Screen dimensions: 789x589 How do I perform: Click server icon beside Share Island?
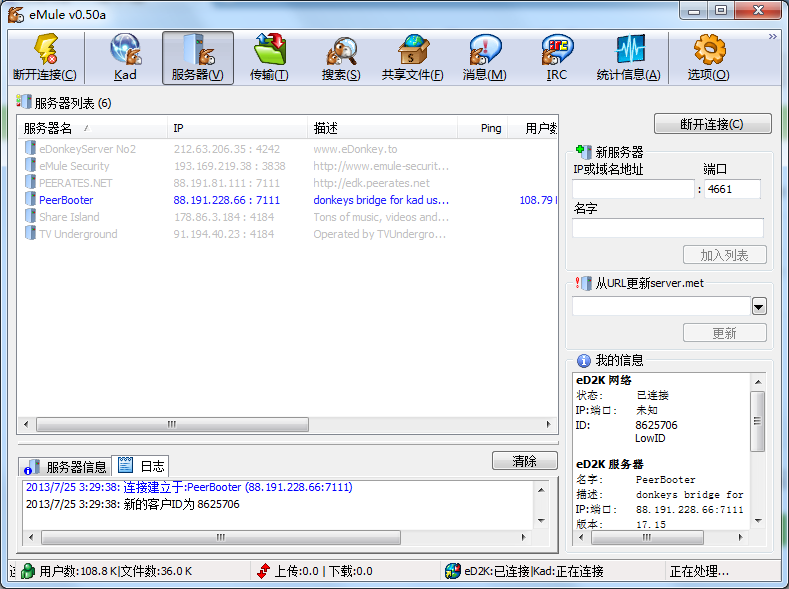point(30,216)
